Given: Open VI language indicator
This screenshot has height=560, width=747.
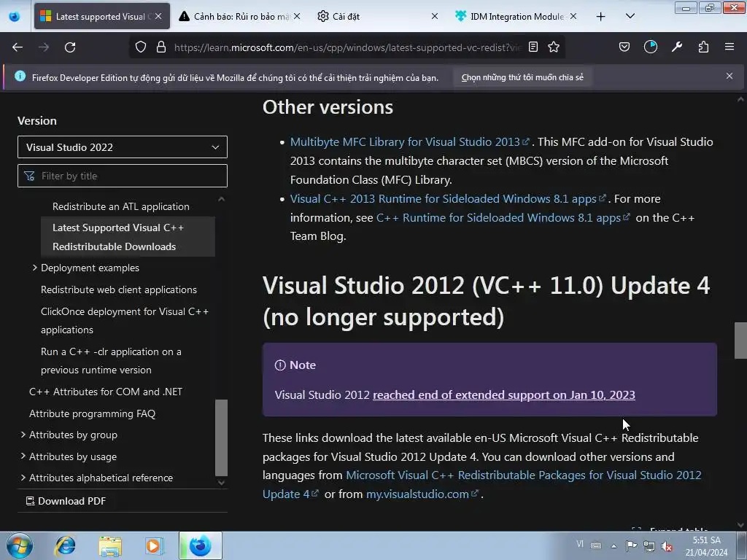Looking at the screenshot, I should pyautogui.click(x=579, y=544).
